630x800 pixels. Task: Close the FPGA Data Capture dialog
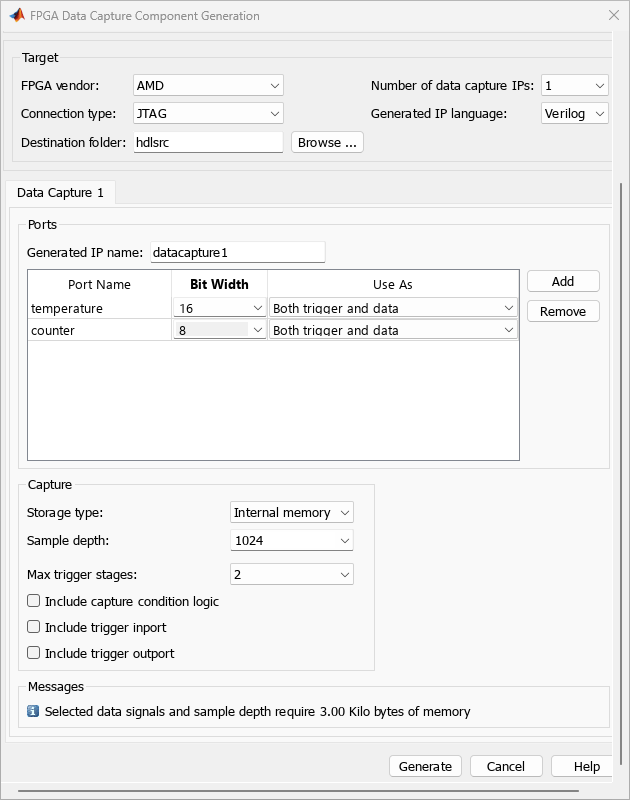613,16
